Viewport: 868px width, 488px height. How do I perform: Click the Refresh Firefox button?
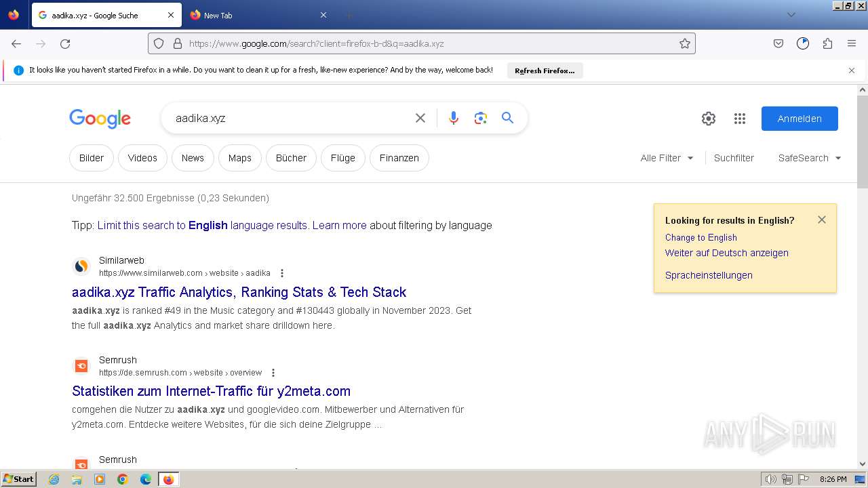coord(545,70)
